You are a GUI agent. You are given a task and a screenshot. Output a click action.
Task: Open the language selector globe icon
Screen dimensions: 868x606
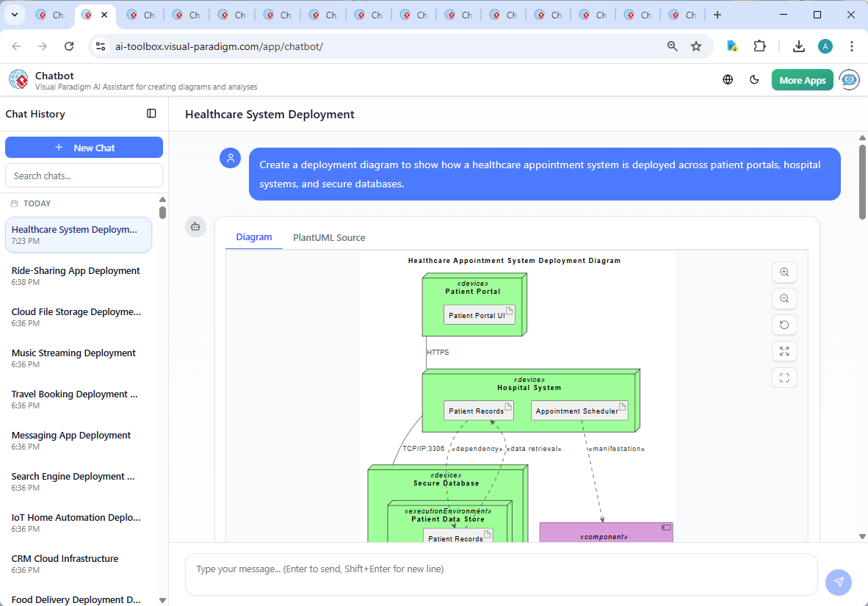(728, 79)
